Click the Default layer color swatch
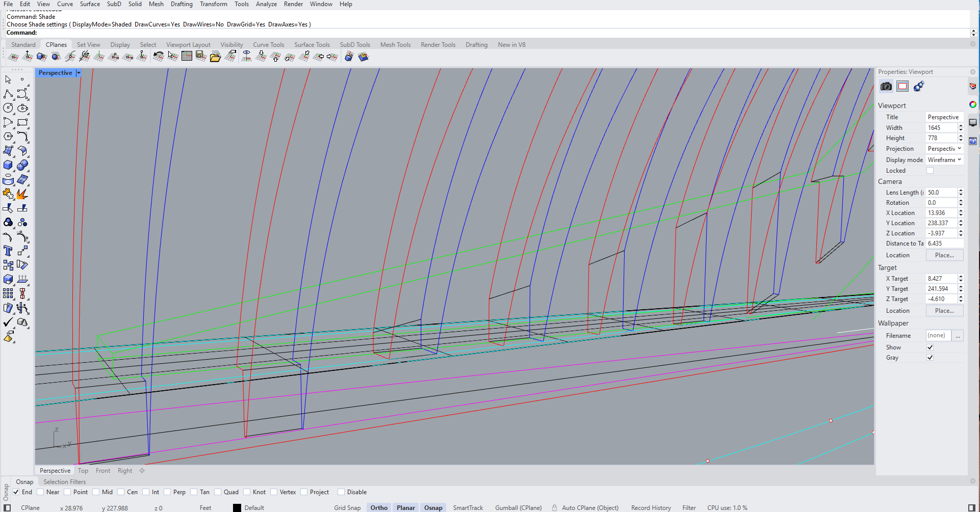 coord(237,508)
